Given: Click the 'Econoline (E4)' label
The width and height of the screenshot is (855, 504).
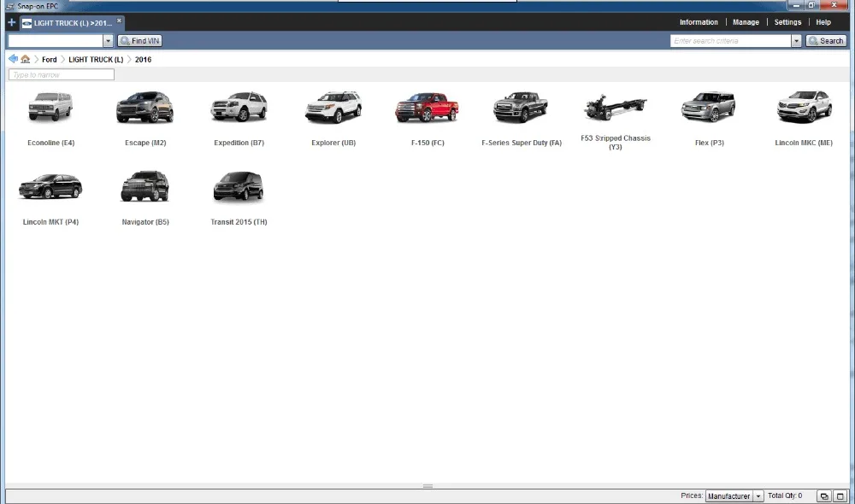Looking at the screenshot, I should pos(50,143).
